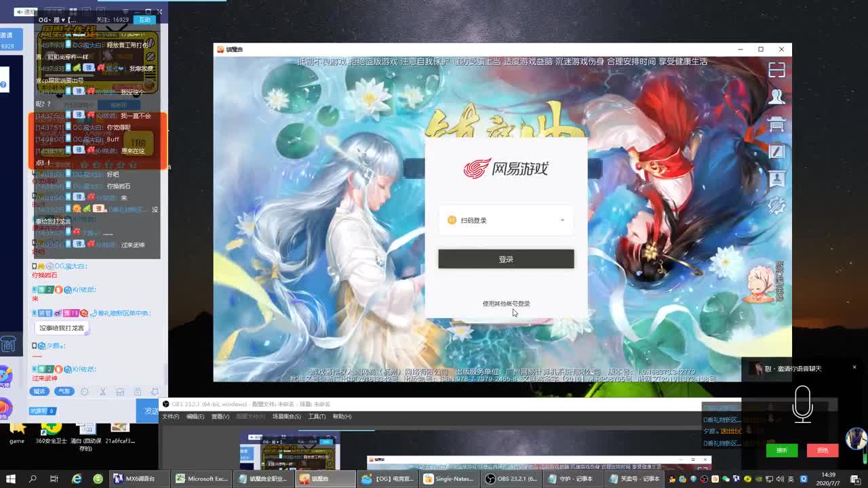Click the taskbar search icon
Image resolution: width=868 pixels, height=488 pixels.
[x=33, y=479]
